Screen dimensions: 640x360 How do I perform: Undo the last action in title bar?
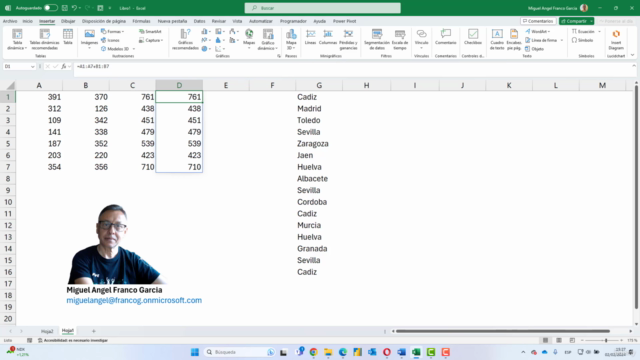(74, 8)
